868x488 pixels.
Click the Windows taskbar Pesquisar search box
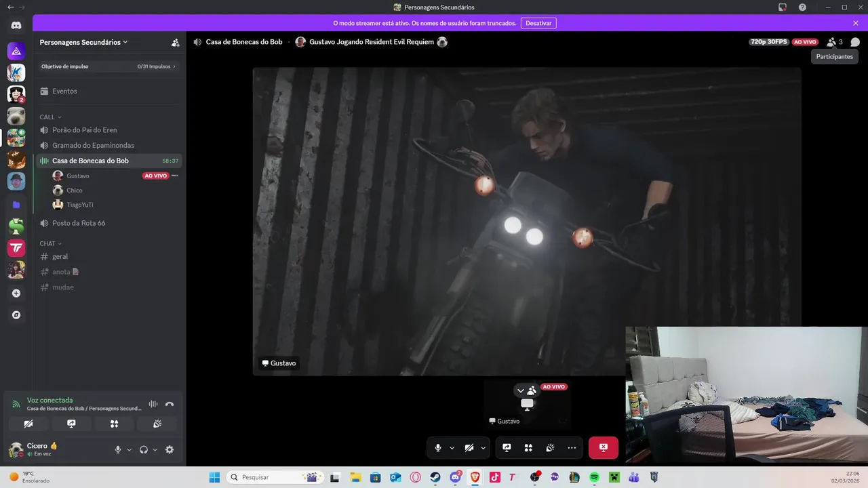(x=275, y=477)
